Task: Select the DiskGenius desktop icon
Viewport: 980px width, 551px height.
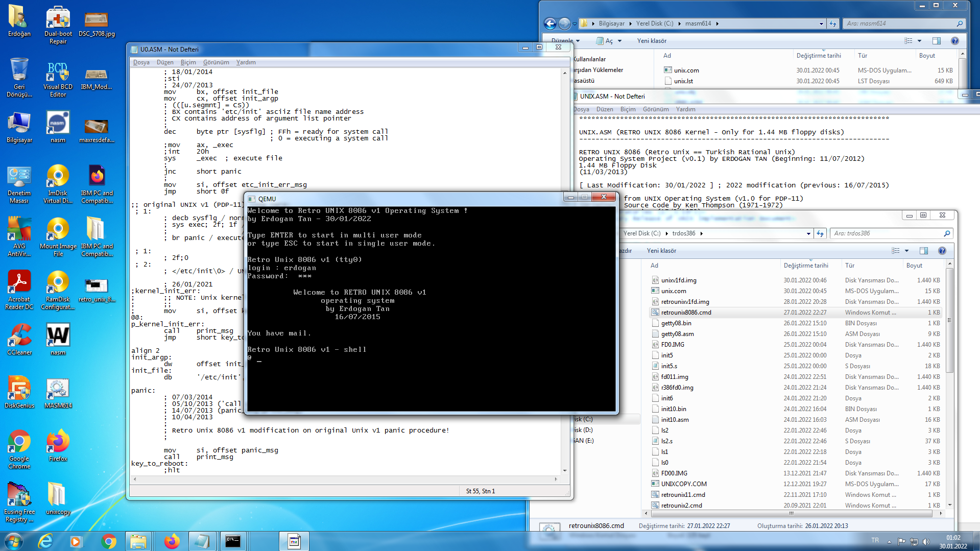Action: (19, 393)
